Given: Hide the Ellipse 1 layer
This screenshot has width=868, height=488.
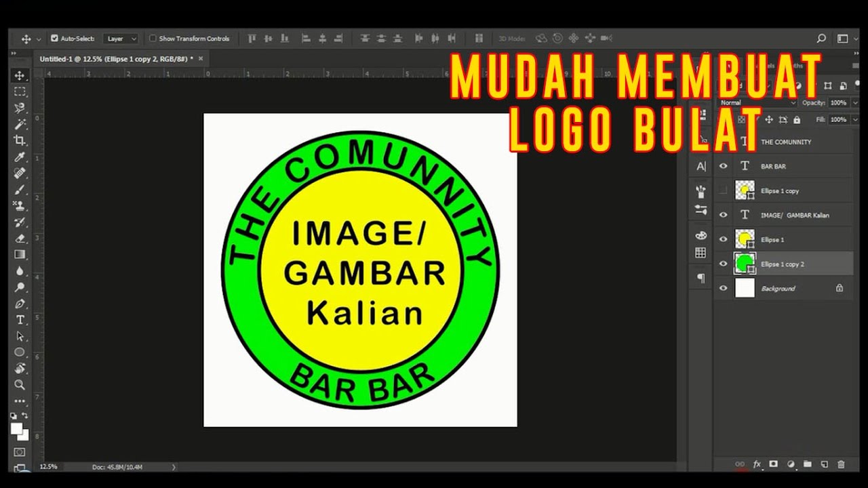Looking at the screenshot, I should click(723, 239).
